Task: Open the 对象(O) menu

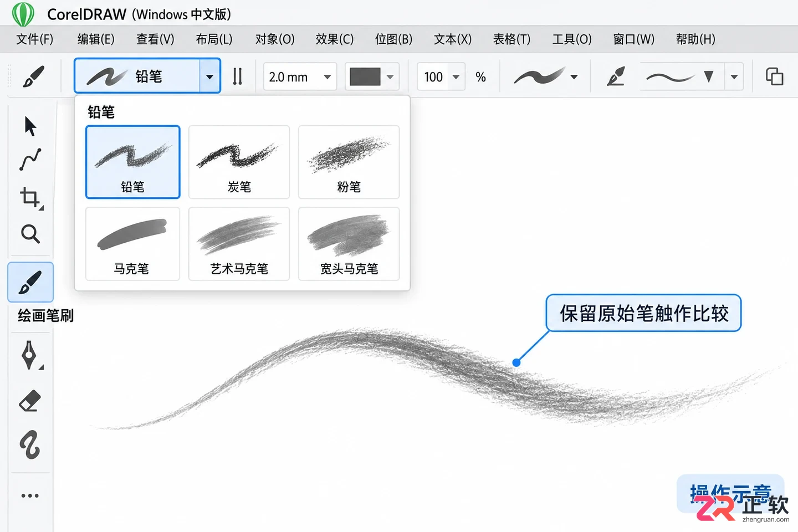Action: coord(275,39)
